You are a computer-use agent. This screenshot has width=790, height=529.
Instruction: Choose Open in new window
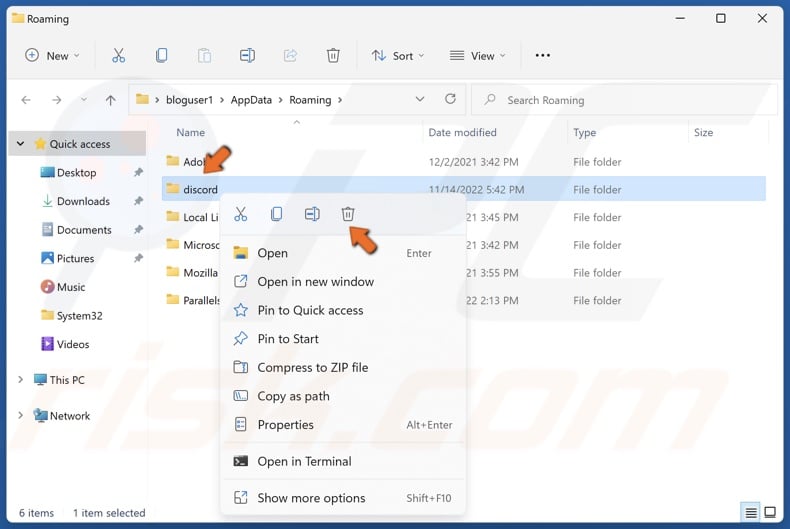343,282
